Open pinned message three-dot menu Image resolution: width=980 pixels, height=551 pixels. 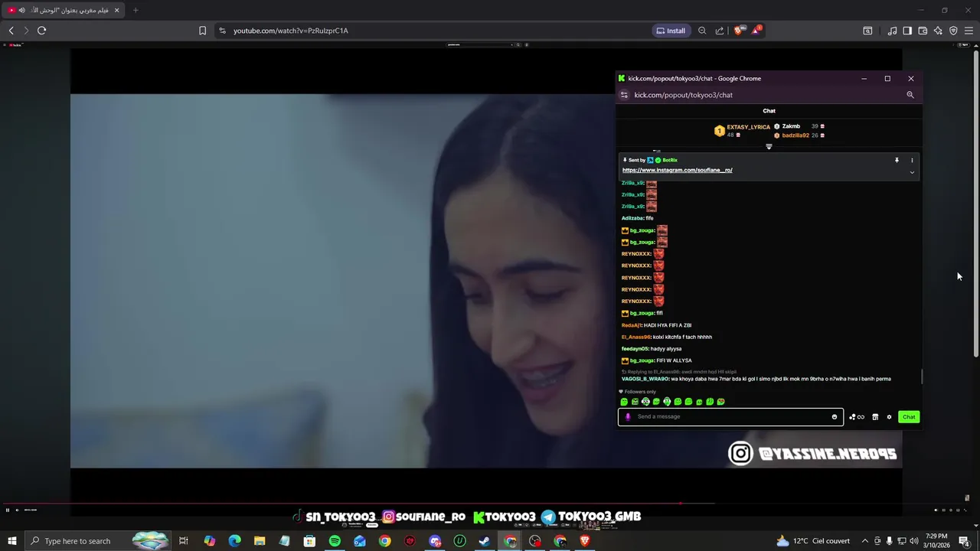912,161
